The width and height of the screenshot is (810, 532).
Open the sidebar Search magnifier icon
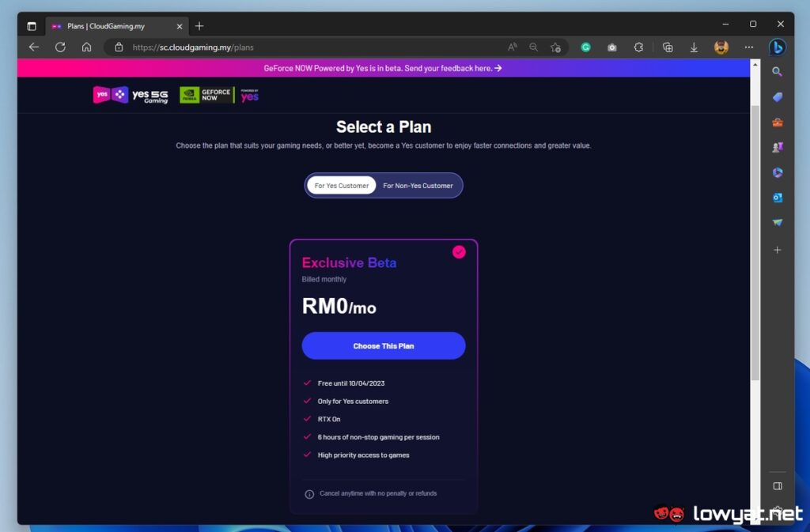777,72
